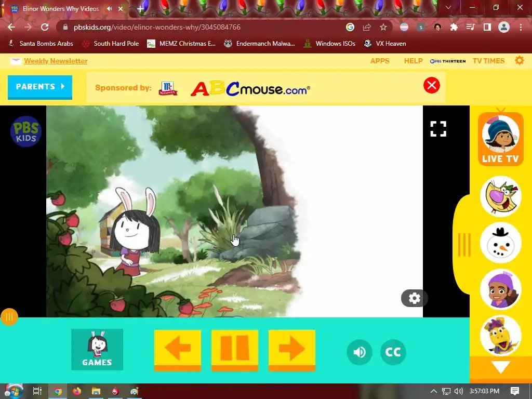The width and height of the screenshot is (532, 399).
Task: Open the Chrome profile avatar
Action: [504, 27]
